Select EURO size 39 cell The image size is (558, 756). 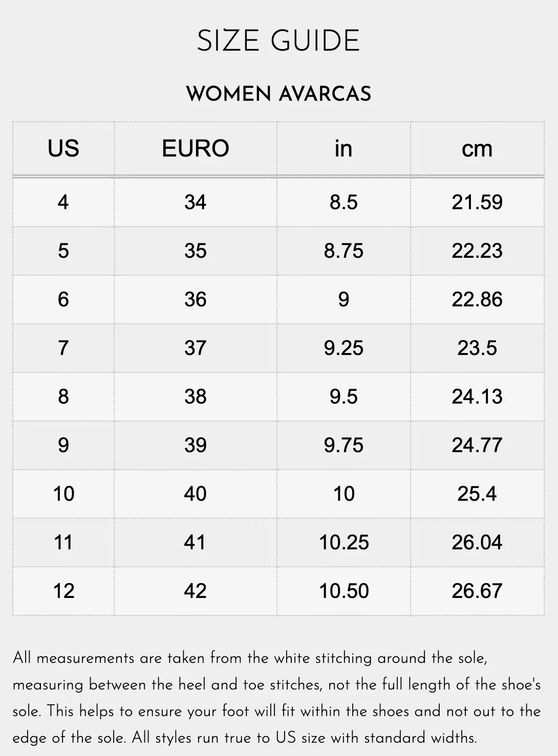[196, 446]
